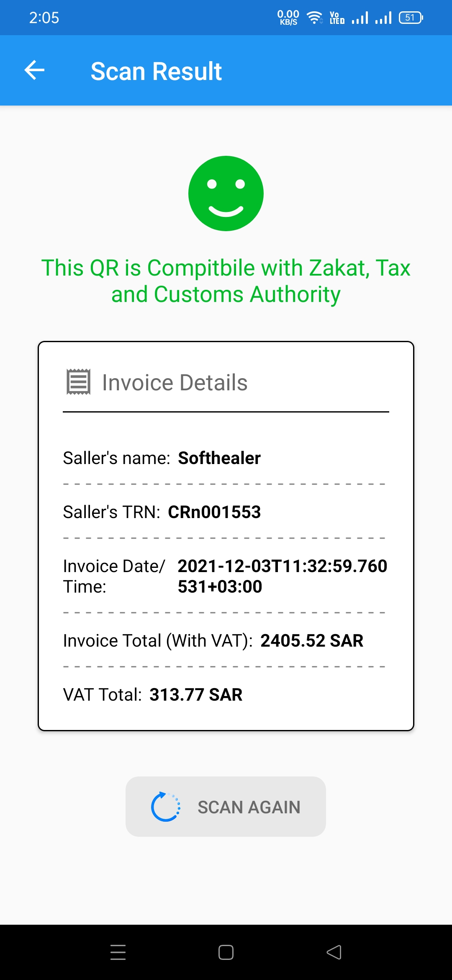Image resolution: width=452 pixels, height=980 pixels.
Task: Select the TRN value CRn001553
Action: point(214,512)
